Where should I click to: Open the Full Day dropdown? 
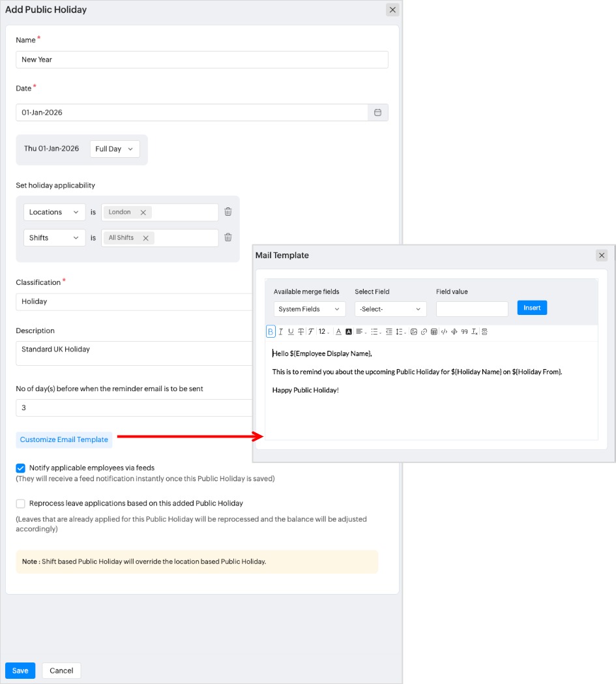pos(114,149)
